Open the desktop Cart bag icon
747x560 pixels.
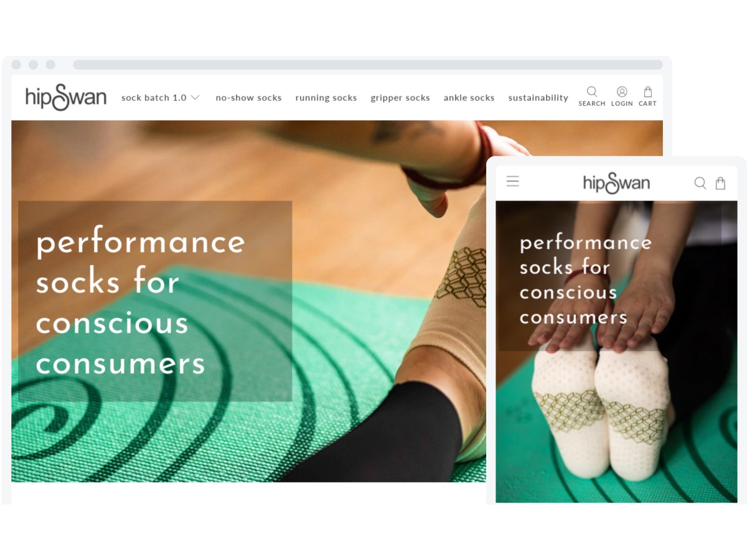647,91
